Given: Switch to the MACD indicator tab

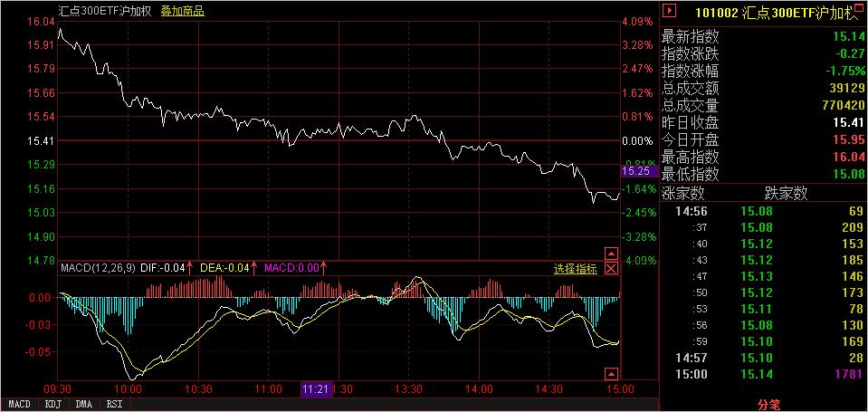Looking at the screenshot, I should pyautogui.click(x=19, y=404).
